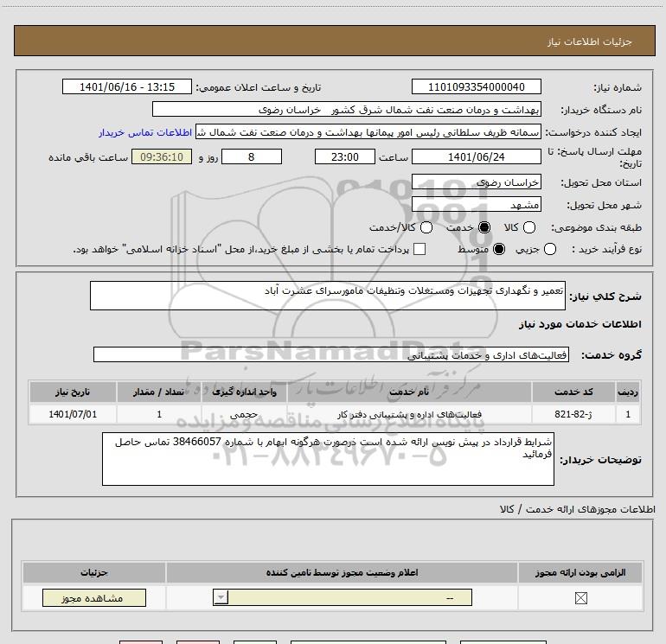Click the جزئیات اطلاعات نیاز page title

[x=590, y=41]
